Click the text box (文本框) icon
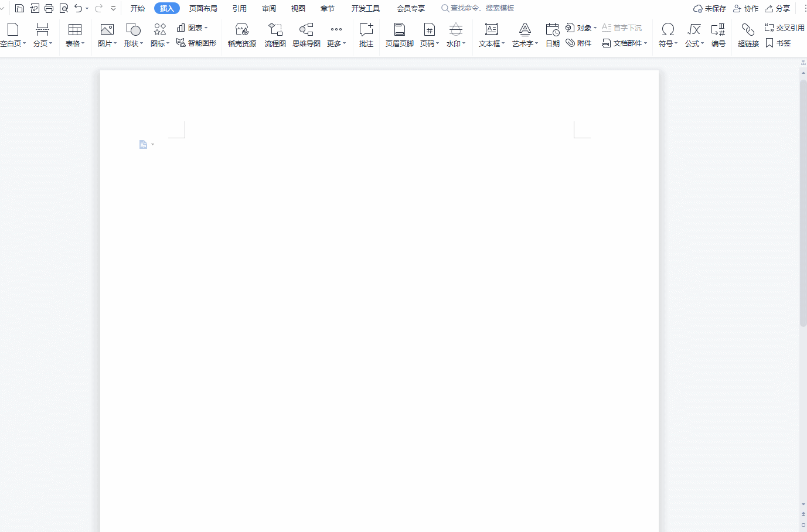This screenshot has height=532, width=807. 492,29
